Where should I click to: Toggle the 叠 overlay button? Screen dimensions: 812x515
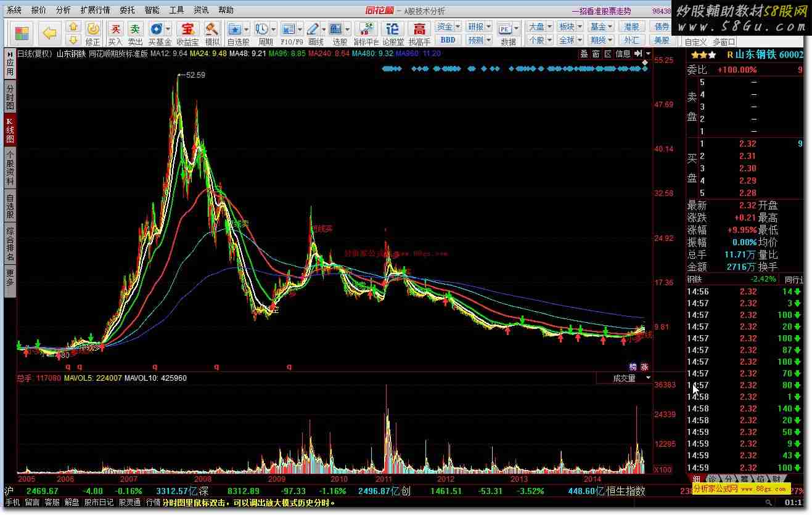point(584,54)
